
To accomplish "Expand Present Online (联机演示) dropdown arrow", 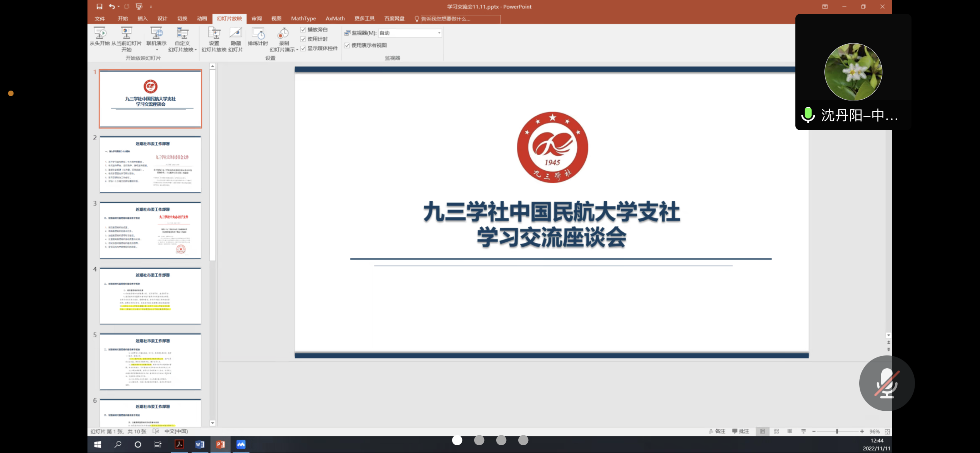I will [x=157, y=50].
